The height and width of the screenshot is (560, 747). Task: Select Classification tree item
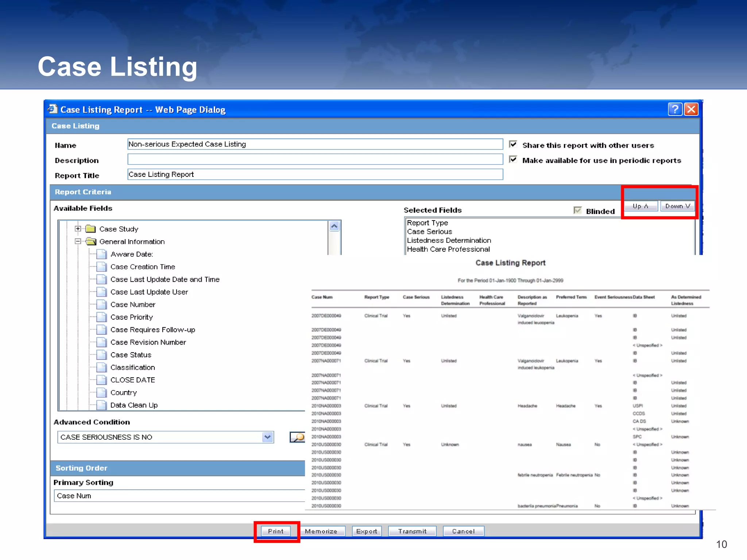point(133,367)
